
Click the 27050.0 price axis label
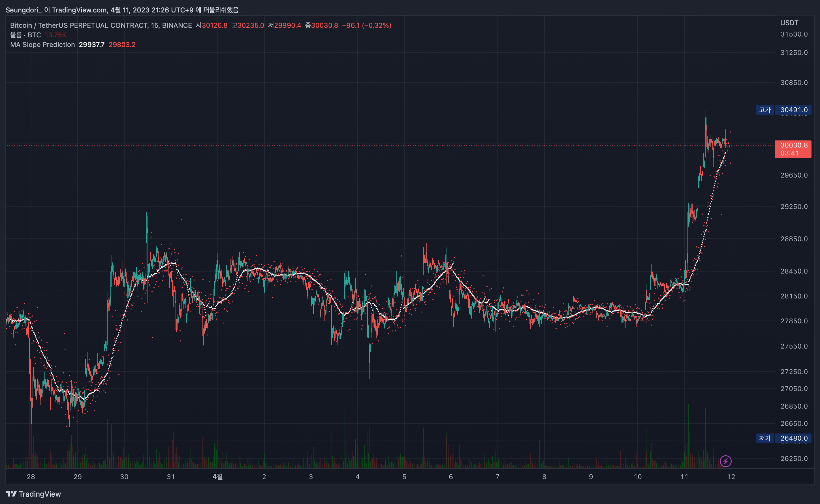pos(794,388)
